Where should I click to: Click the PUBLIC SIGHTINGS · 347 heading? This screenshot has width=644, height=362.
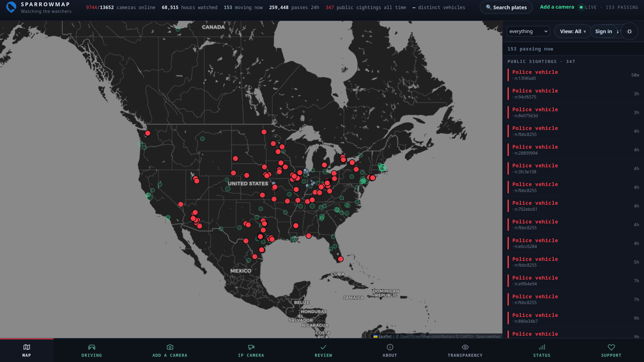(541, 61)
